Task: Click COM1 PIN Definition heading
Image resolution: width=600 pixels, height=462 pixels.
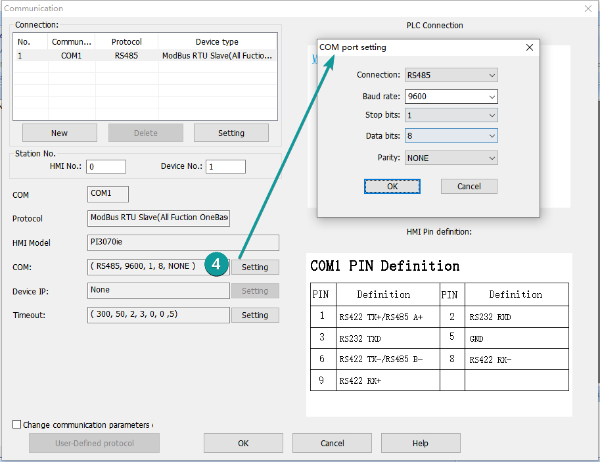Action: point(385,266)
